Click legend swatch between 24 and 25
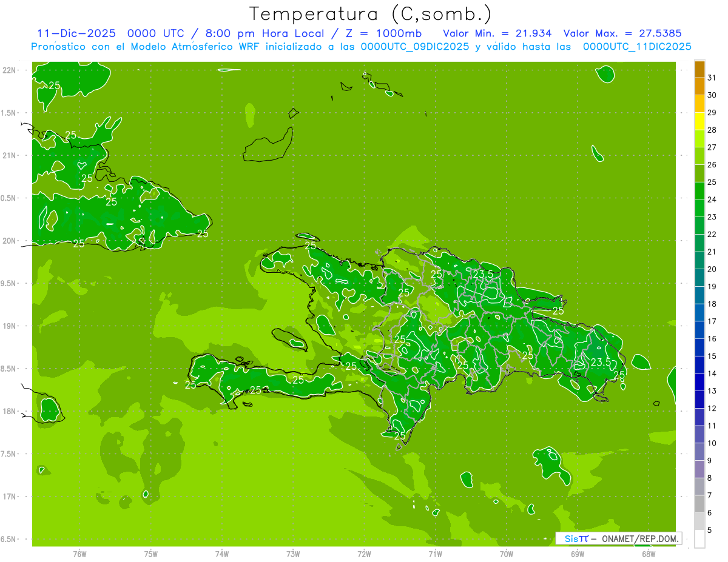728x562 pixels. 699,191
